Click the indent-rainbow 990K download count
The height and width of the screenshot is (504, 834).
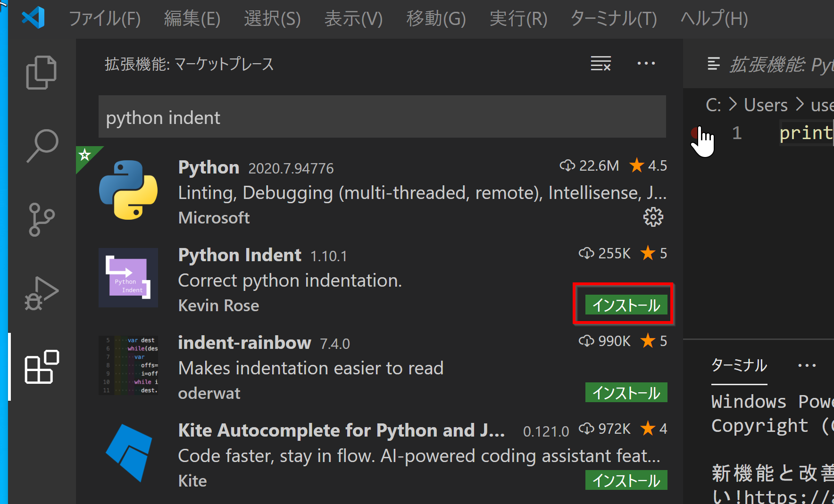coord(605,341)
